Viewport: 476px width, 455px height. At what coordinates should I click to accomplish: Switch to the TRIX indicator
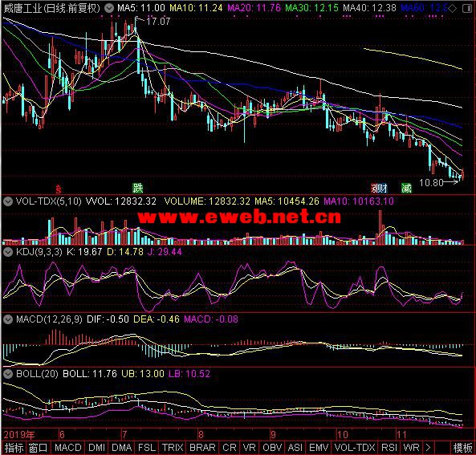[x=173, y=448]
